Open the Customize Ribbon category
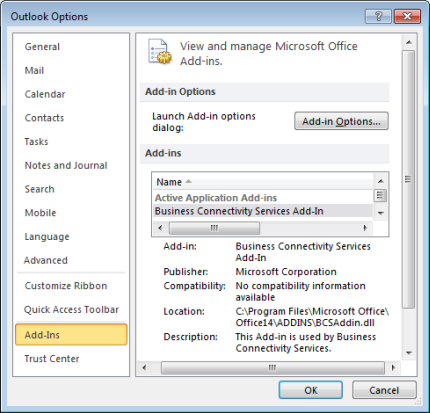Screen dimensions: 430x413 click(x=66, y=286)
